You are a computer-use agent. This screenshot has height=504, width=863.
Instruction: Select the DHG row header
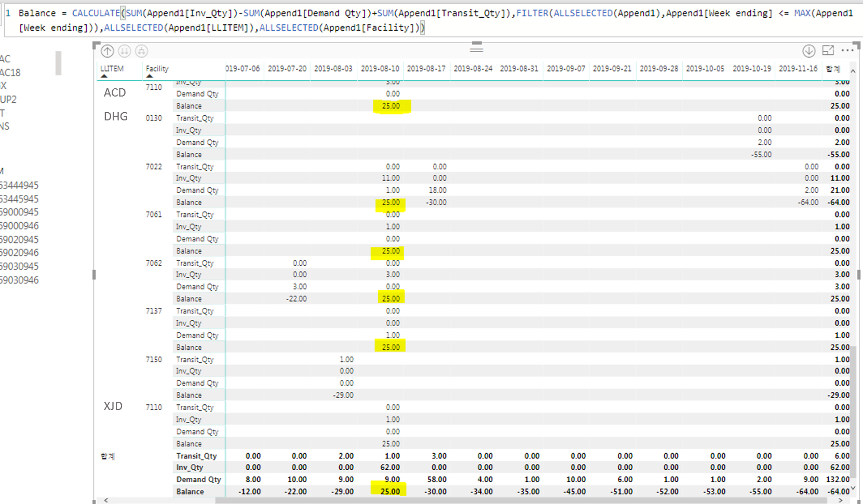click(x=116, y=116)
